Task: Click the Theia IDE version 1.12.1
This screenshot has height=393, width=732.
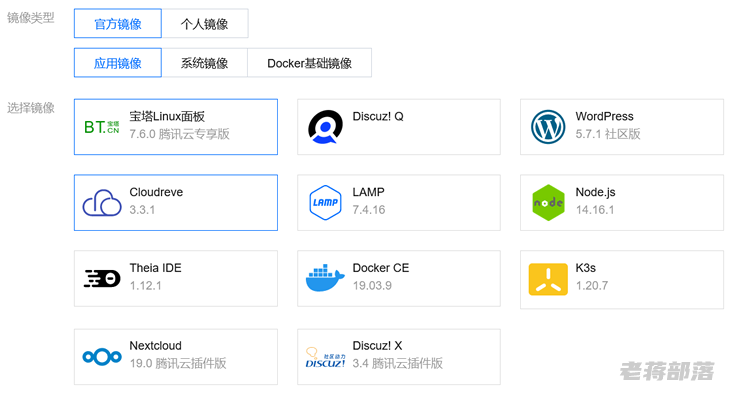Action: tap(145, 285)
